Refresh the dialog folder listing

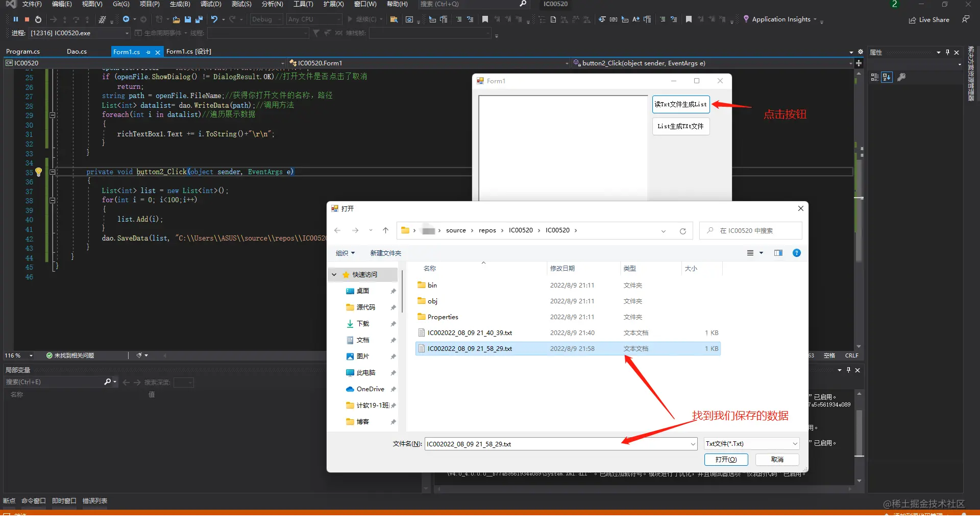(682, 231)
